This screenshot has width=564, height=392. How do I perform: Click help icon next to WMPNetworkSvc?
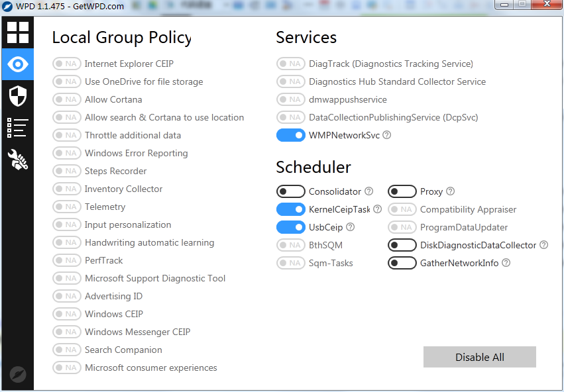tap(387, 135)
